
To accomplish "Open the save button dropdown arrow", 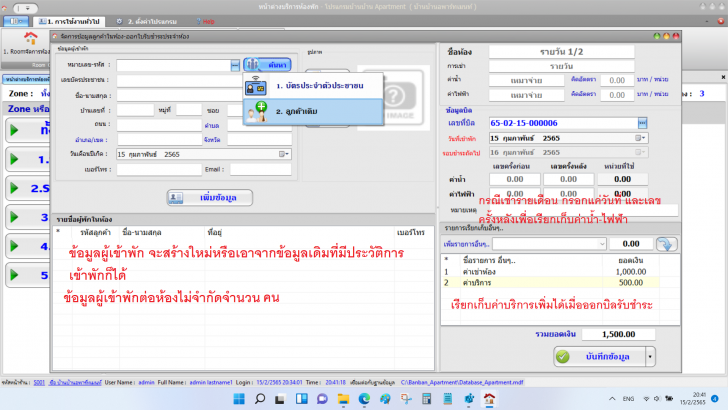I will coord(650,357).
